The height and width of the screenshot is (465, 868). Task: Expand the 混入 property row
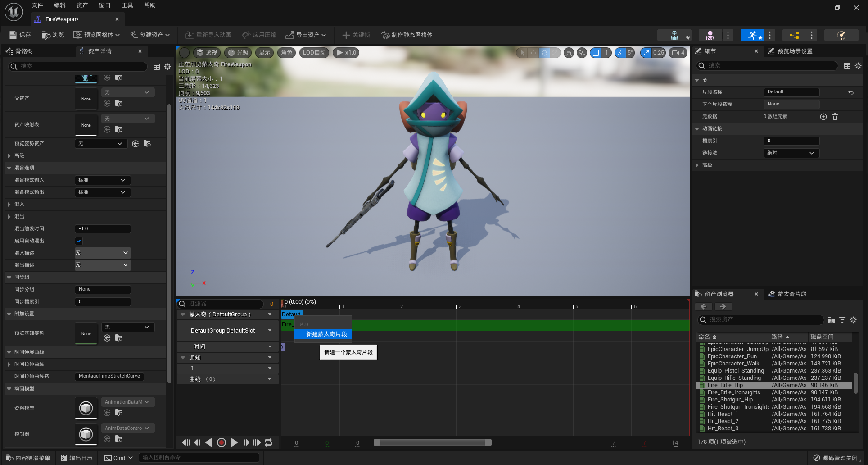click(x=9, y=205)
